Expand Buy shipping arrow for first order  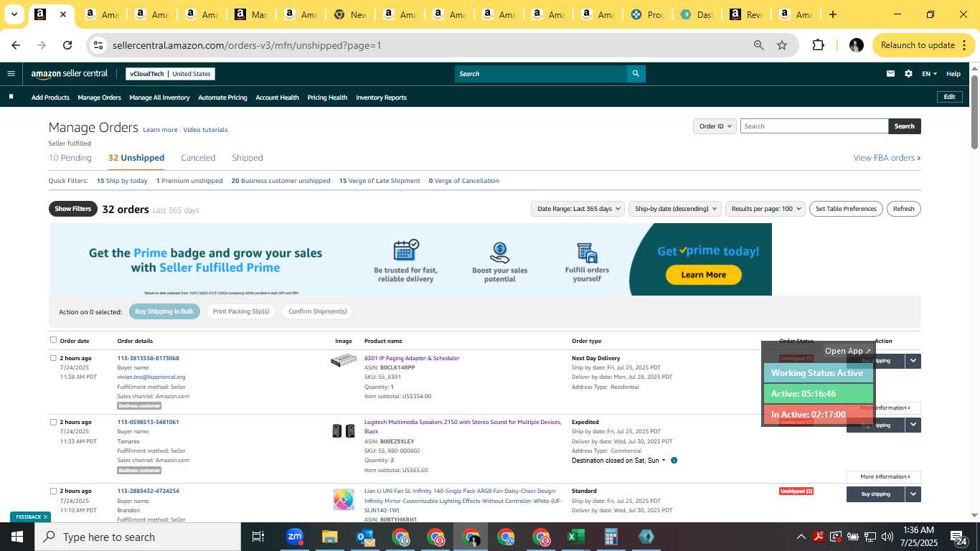click(913, 361)
